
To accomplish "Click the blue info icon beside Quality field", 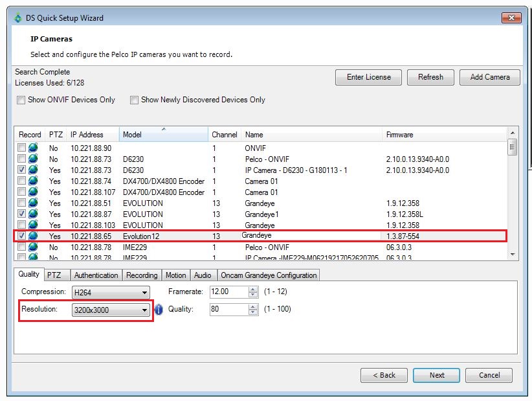I will pyautogui.click(x=157, y=310).
